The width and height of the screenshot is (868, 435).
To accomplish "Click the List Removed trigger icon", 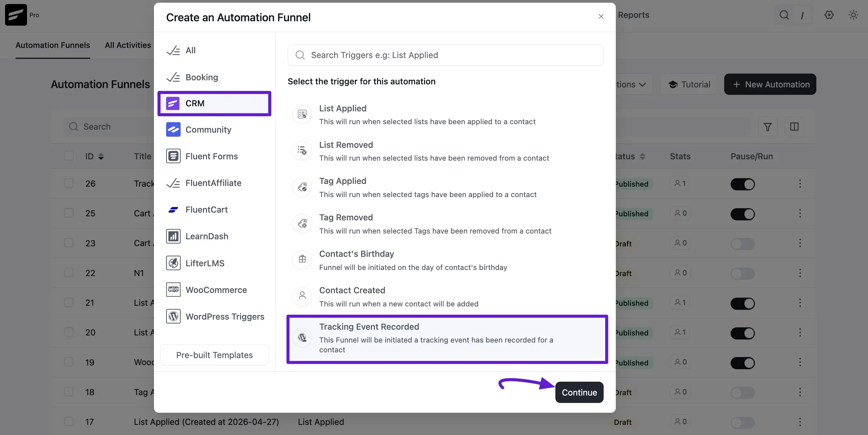I will pyautogui.click(x=302, y=151).
